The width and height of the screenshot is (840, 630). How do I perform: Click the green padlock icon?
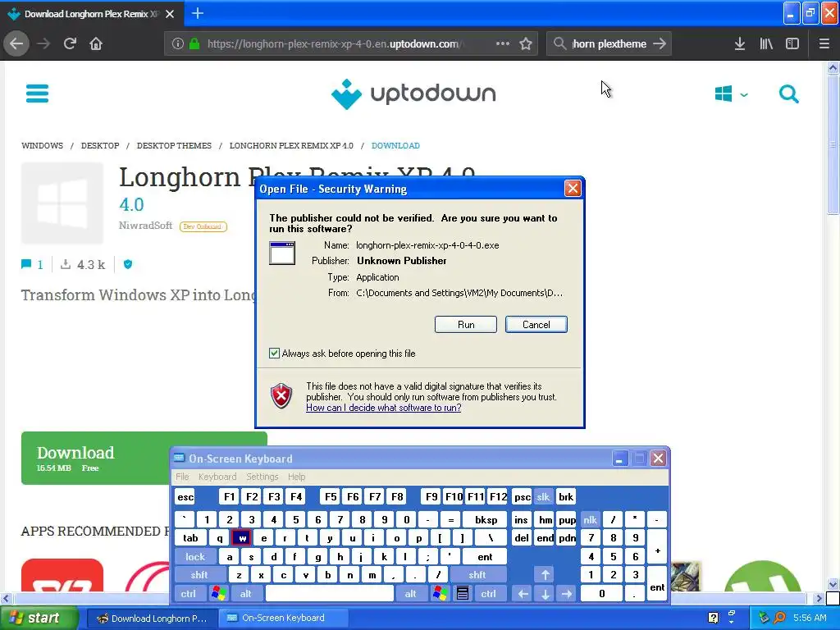coord(195,43)
